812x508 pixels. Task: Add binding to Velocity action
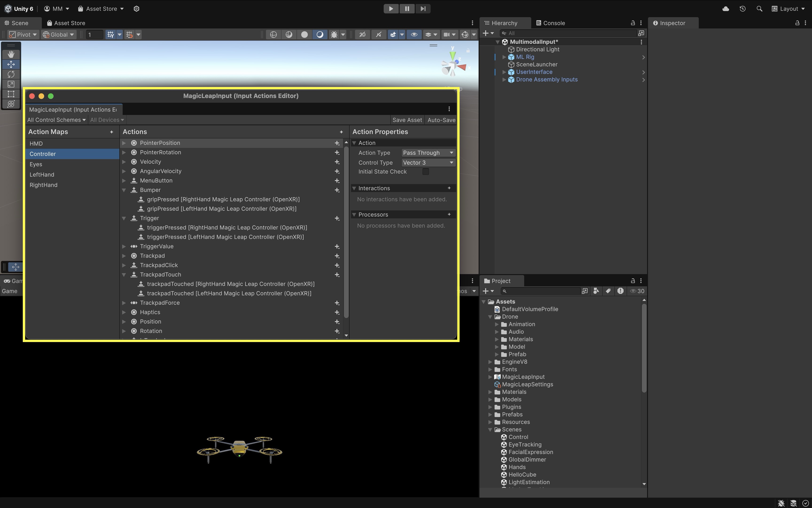click(337, 162)
